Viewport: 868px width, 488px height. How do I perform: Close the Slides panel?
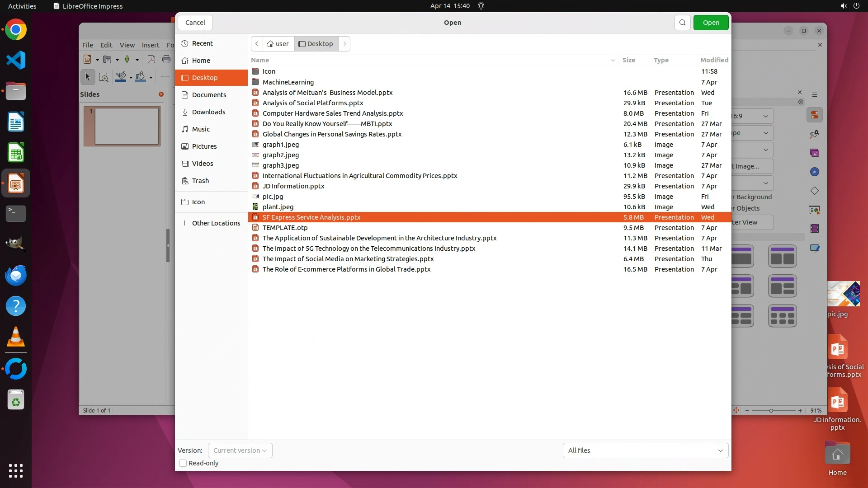(x=161, y=94)
